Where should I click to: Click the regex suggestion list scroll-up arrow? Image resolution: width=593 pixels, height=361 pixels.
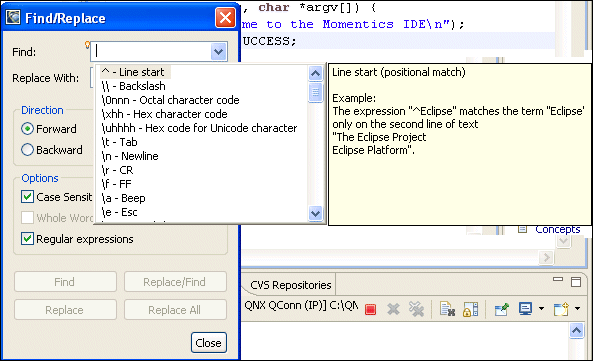315,73
